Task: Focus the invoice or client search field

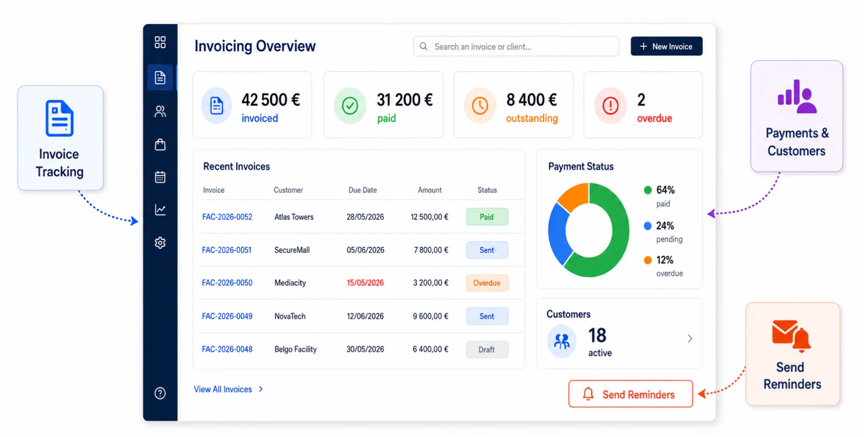Action: point(516,46)
